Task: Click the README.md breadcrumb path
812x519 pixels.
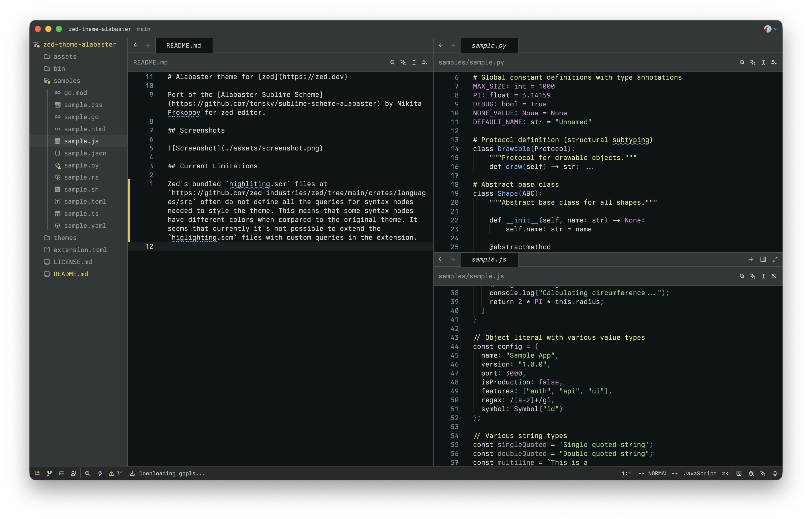Action: coord(150,62)
